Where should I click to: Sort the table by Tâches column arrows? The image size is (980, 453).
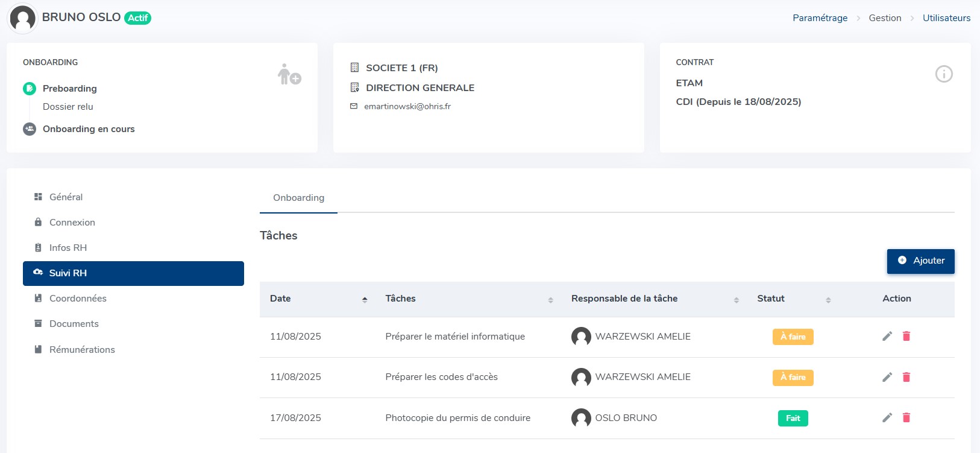click(x=550, y=300)
